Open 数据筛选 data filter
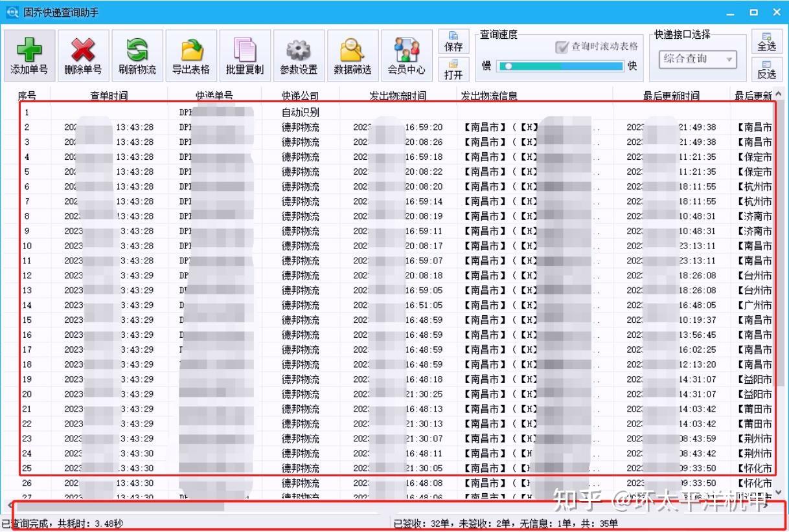The height and width of the screenshot is (532, 789). point(352,56)
